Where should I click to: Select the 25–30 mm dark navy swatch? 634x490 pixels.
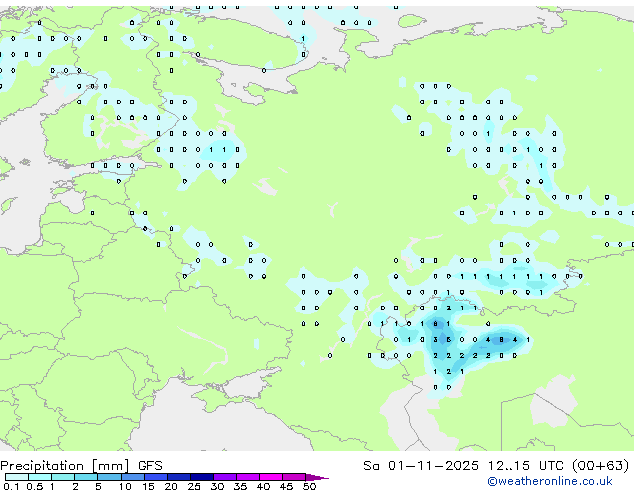point(201,477)
